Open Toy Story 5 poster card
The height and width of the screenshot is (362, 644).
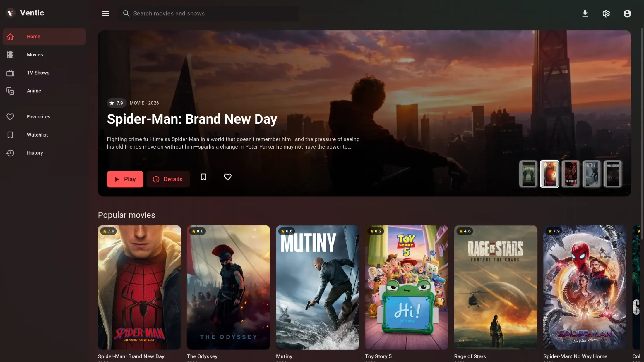(407, 287)
